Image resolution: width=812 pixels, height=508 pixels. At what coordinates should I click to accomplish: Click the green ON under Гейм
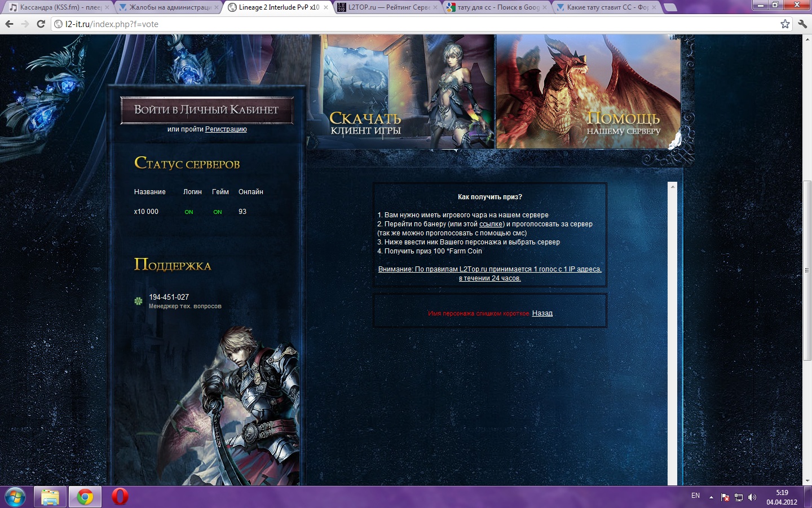(218, 212)
